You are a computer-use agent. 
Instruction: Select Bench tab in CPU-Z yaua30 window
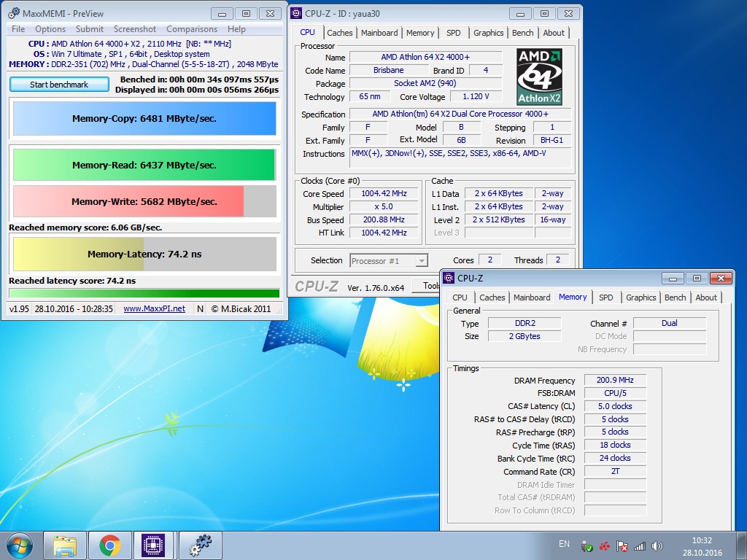522,33
